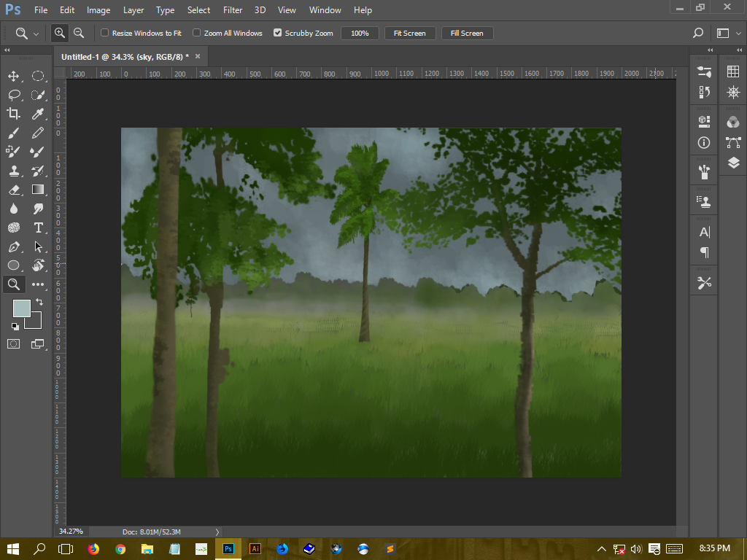Open the Navigator panel icon

click(732, 92)
